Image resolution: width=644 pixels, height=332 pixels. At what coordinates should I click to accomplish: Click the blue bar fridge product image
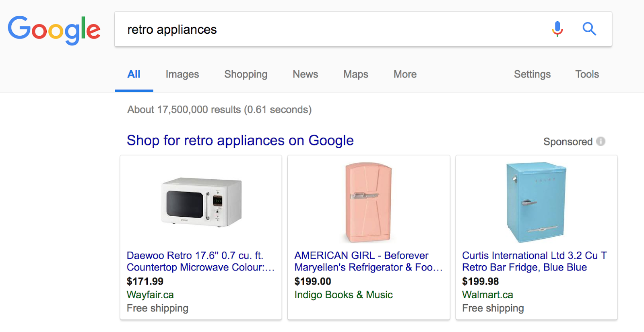click(536, 202)
